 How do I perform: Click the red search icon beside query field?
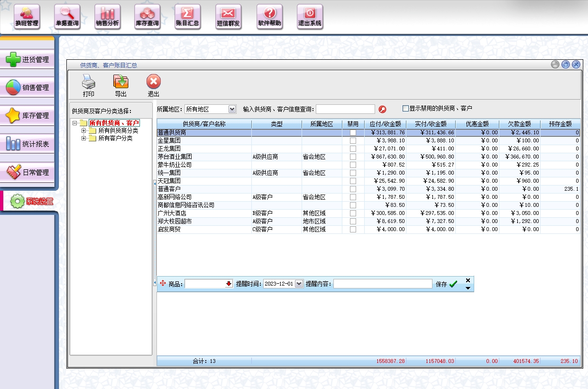(383, 110)
